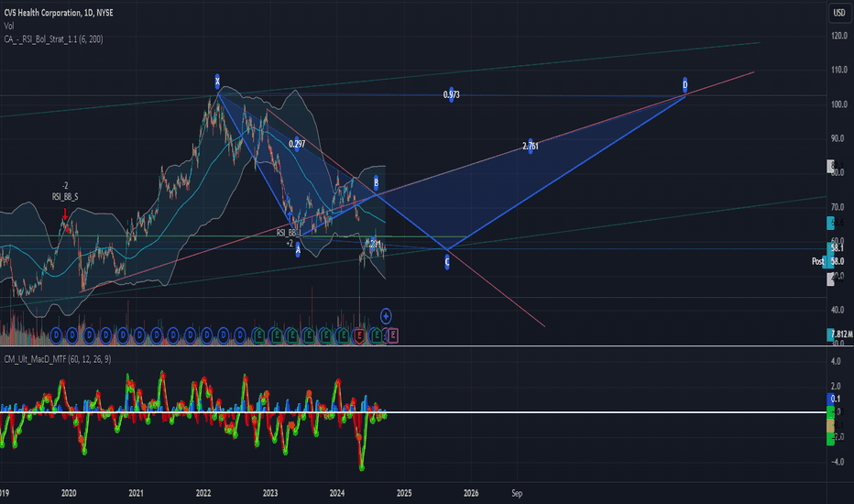Click Sep on the time axis
Screen dimensions: 854x504
click(517, 493)
